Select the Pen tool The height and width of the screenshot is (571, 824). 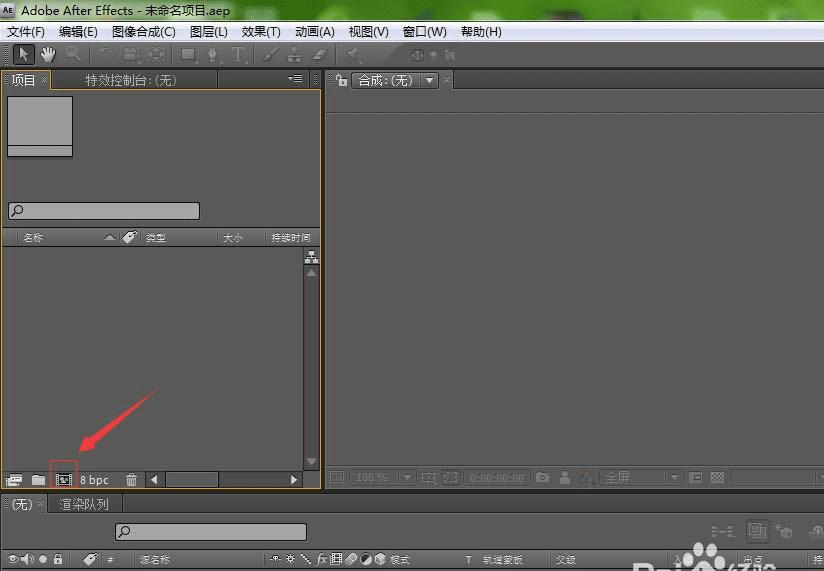coord(212,54)
